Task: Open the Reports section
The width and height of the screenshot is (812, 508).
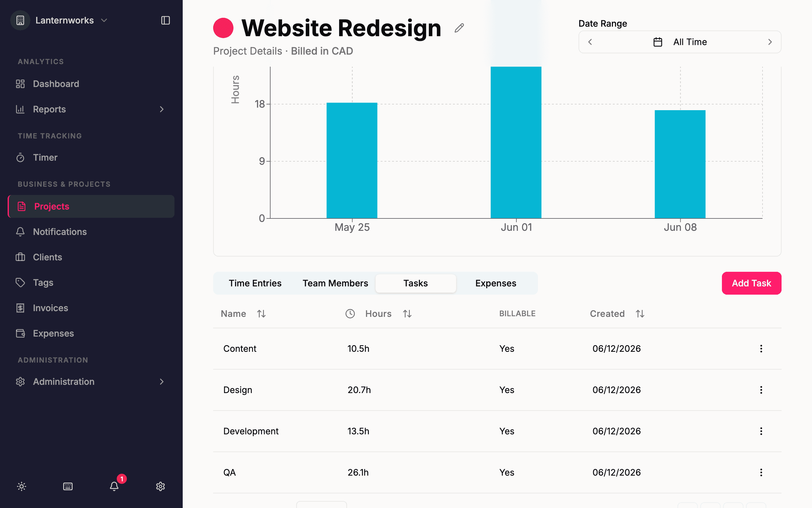Action: [x=91, y=109]
